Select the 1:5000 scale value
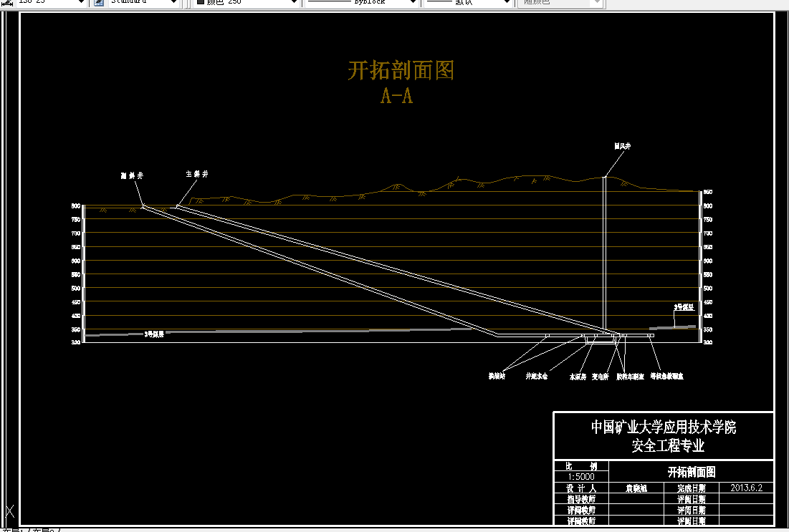 pos(581,477)
